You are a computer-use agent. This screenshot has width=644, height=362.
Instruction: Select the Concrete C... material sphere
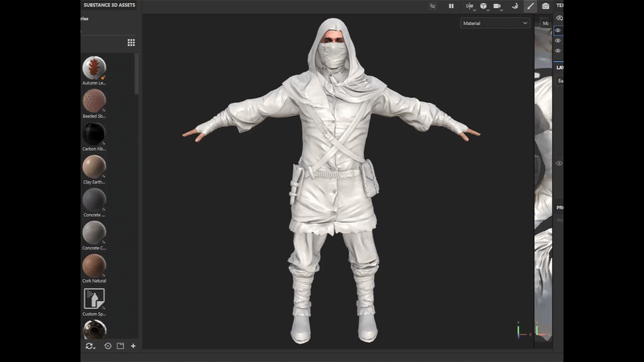pyautogui.click(x=94, y=232)
